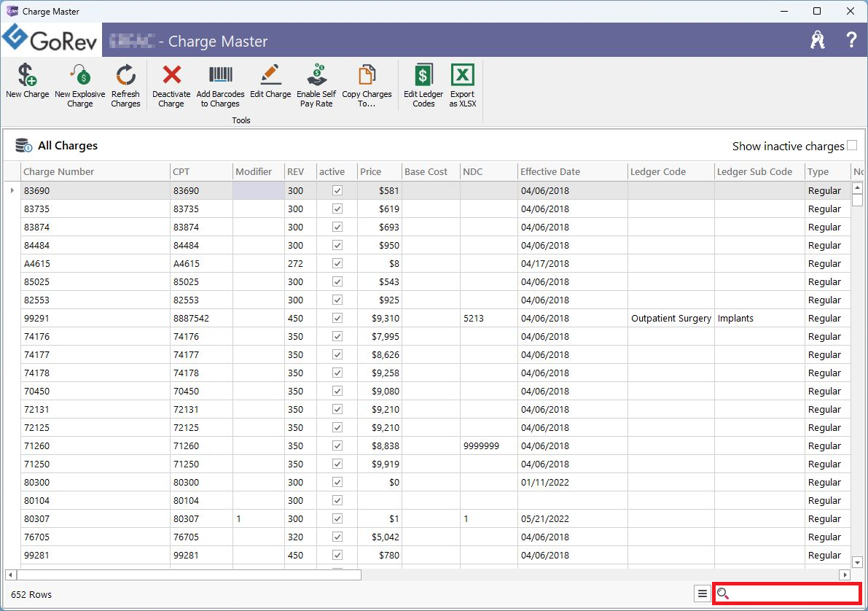Open grid menu icon beside search box
868x611 pixels.
click(702, 594)
